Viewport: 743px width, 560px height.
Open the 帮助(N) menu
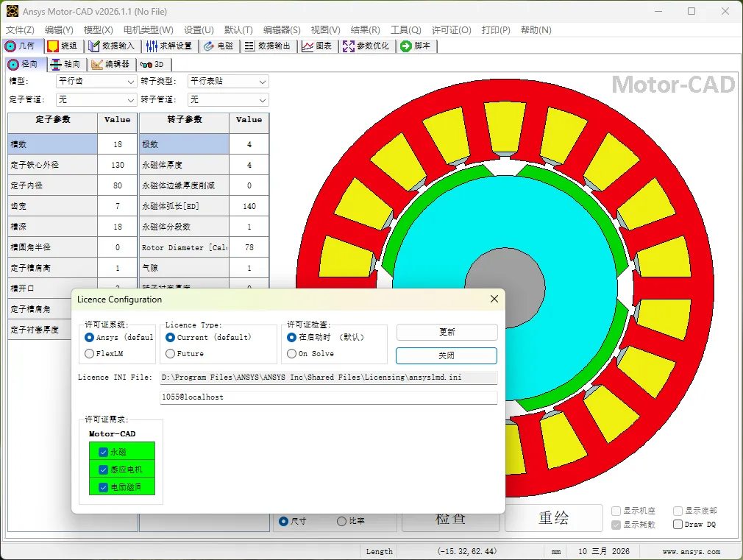tap(536, 30)
